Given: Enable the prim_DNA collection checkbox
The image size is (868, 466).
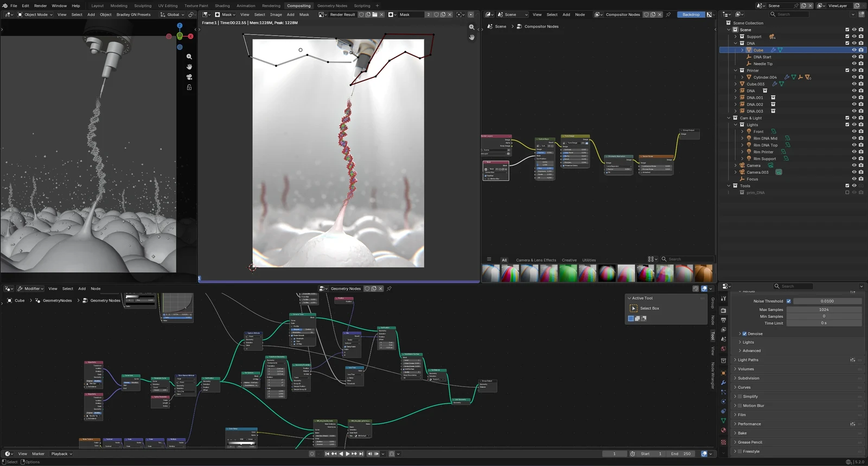Looking at the screenshot, I should [847, 193].
